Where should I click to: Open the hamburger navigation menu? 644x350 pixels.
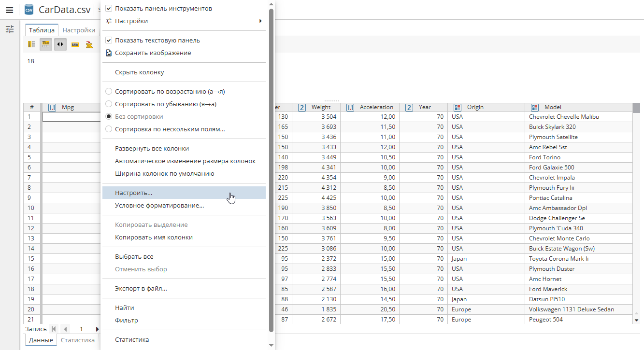(9, 9)
